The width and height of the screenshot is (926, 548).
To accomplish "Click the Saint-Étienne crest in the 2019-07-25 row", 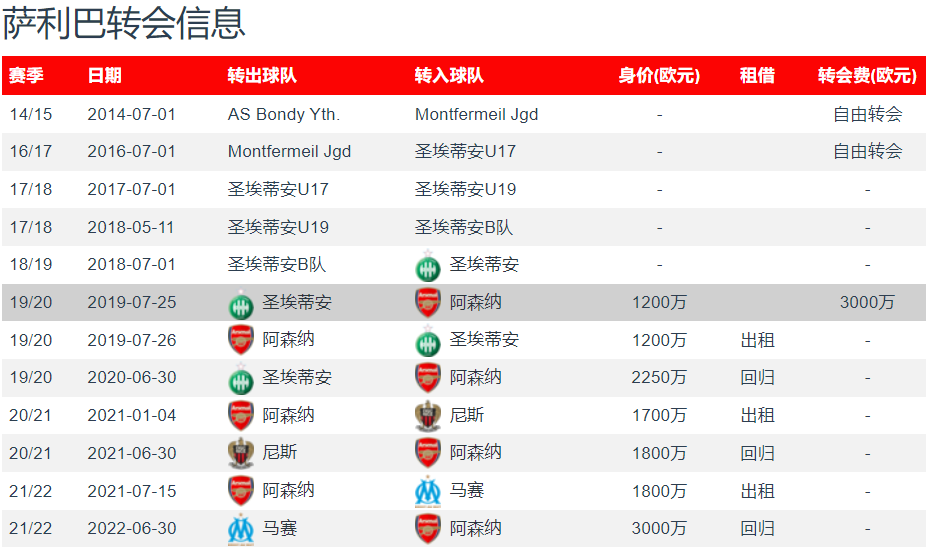I will (x=241, y=302).
